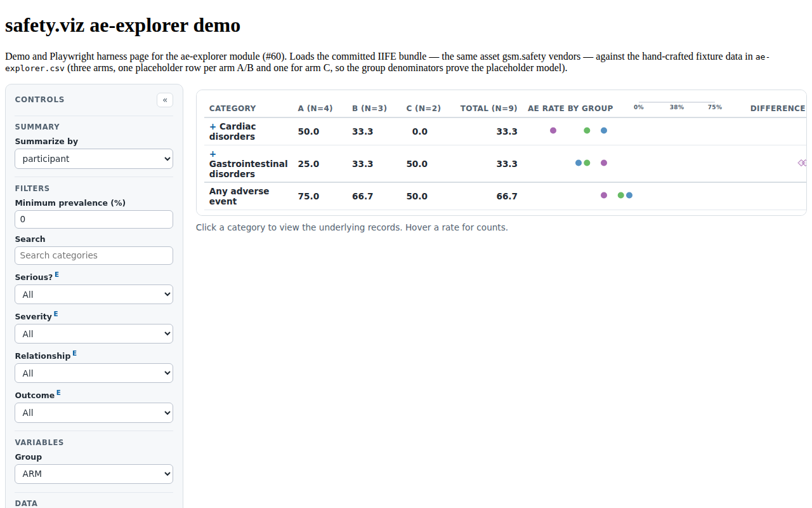
Task: Click the 0% axis label
Action: 639,107
